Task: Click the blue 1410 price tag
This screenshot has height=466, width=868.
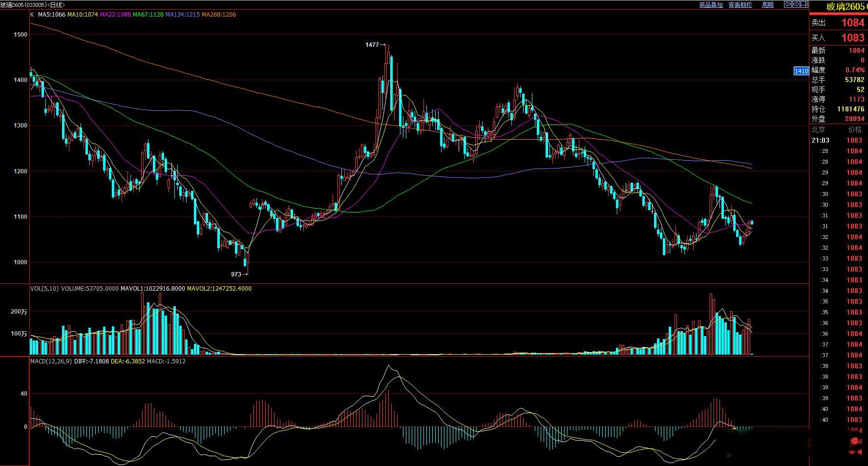Action: tap(801, 71)
